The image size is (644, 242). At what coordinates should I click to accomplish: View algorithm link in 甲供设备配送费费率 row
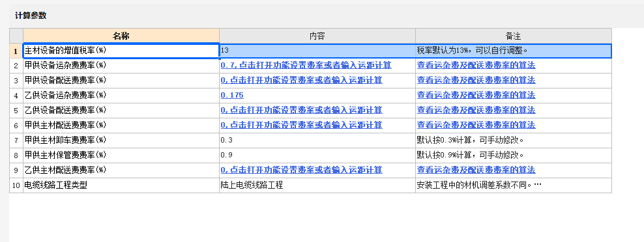(x=476, y=80)
